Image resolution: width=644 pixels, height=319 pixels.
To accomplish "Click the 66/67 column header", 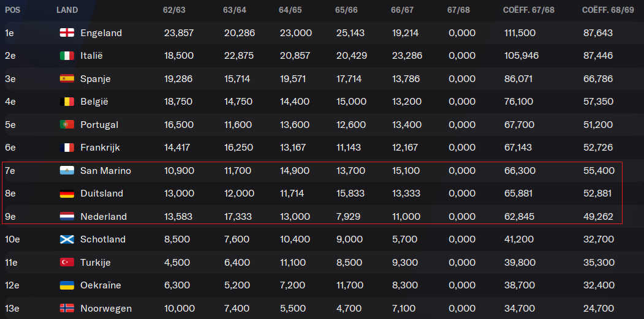I will pyautogui.click(x=403, y=10).
